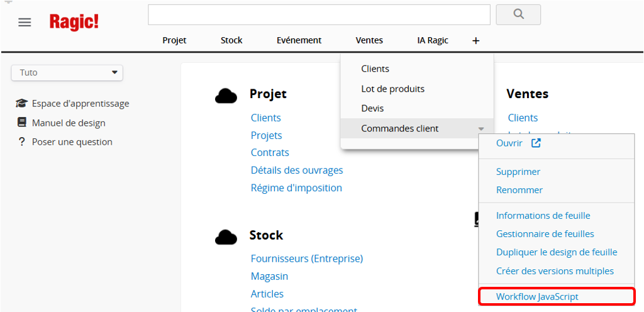Open the Contrats link under Projet
Image resolution: width=644 pixels, height=312 pixels.
click(270, 152)
